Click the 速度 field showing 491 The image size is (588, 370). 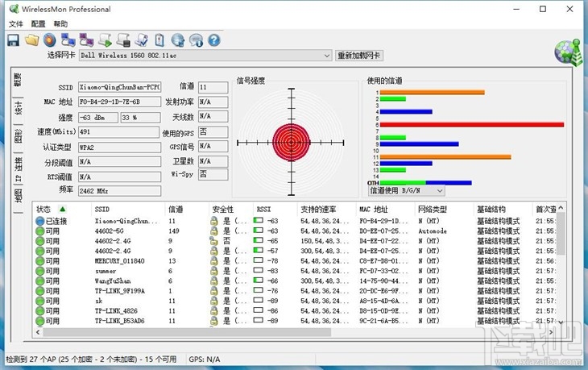click(119, 131)
